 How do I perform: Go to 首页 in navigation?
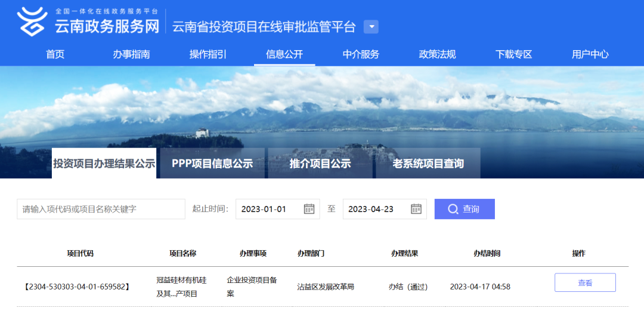point(55,54)
